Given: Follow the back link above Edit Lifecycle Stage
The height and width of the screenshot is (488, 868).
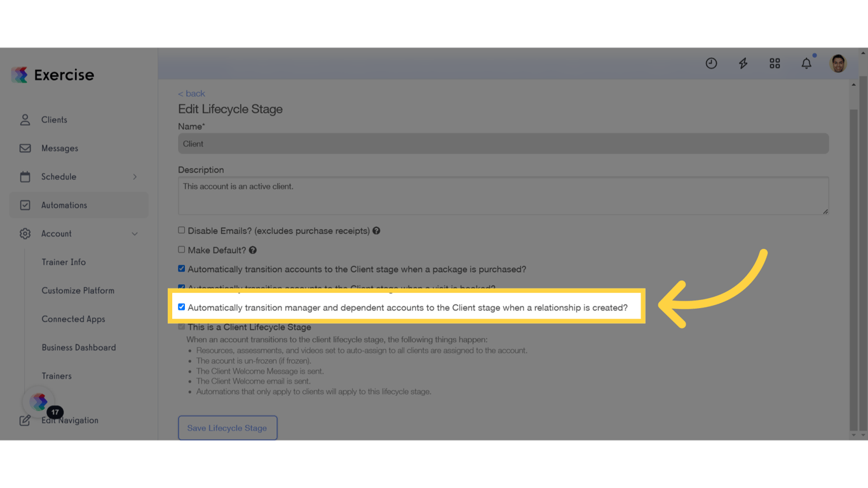Looking at the screenshot, I should tap(191, 93).
